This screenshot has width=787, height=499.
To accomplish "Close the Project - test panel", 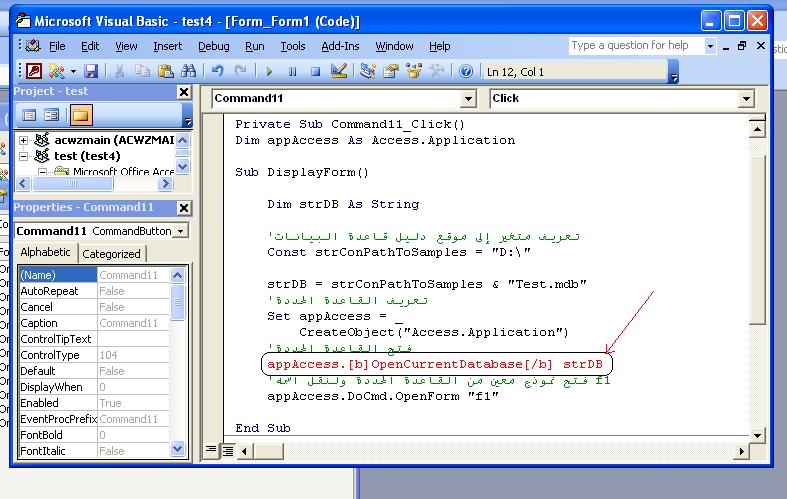I will coord(184,92).
